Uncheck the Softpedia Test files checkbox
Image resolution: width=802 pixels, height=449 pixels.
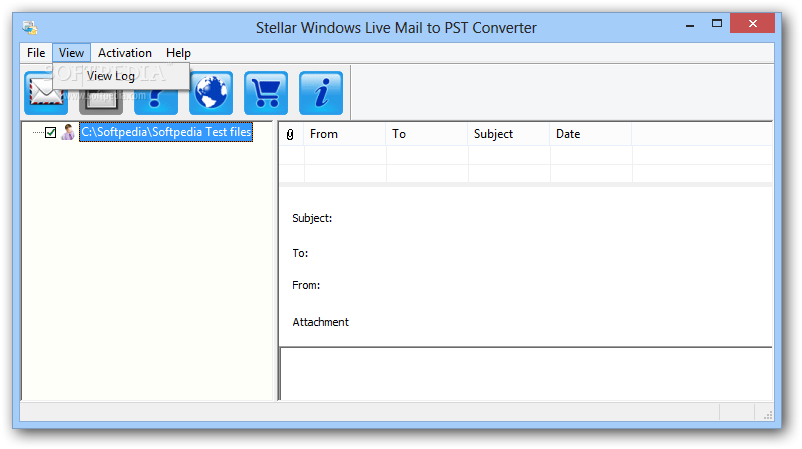[51, 132]
